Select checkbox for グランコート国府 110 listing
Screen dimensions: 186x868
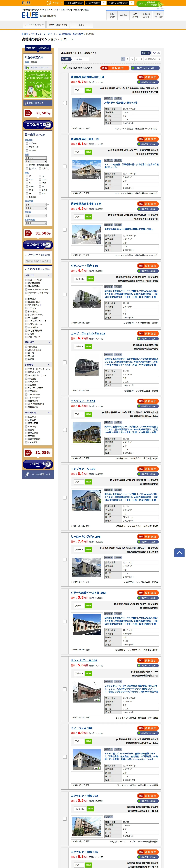click(65, 295)
